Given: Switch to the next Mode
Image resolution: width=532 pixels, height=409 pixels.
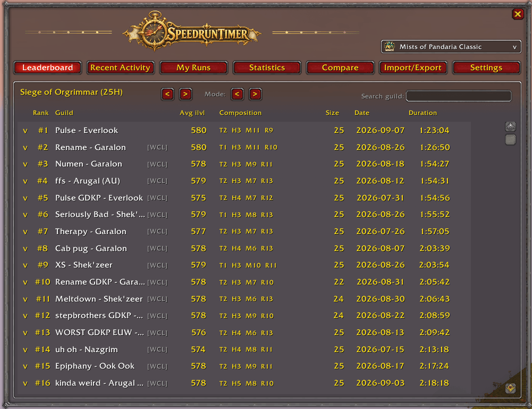Looking at the screenshot, I should click(x=255, y=94).
